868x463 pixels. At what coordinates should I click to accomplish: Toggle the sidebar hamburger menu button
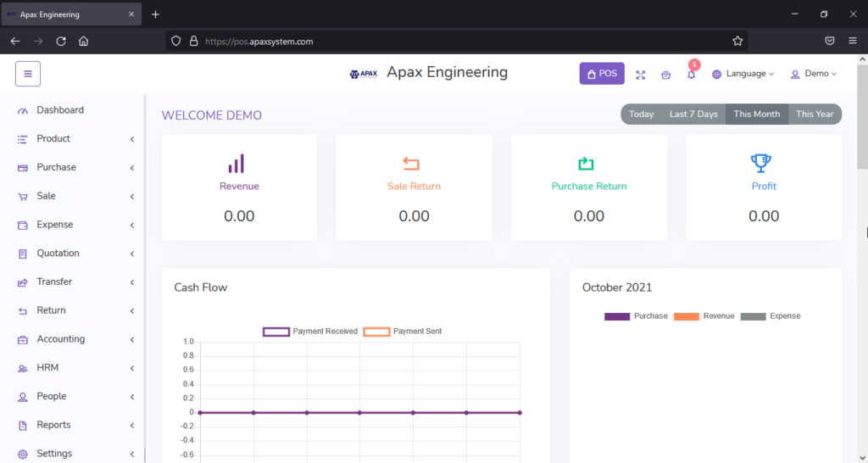click(28, 74)
